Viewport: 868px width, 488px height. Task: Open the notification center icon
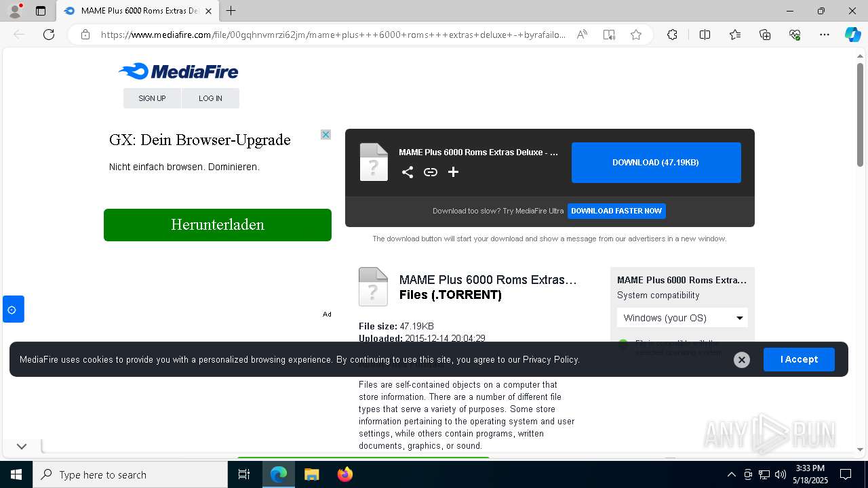pos(846,474)
